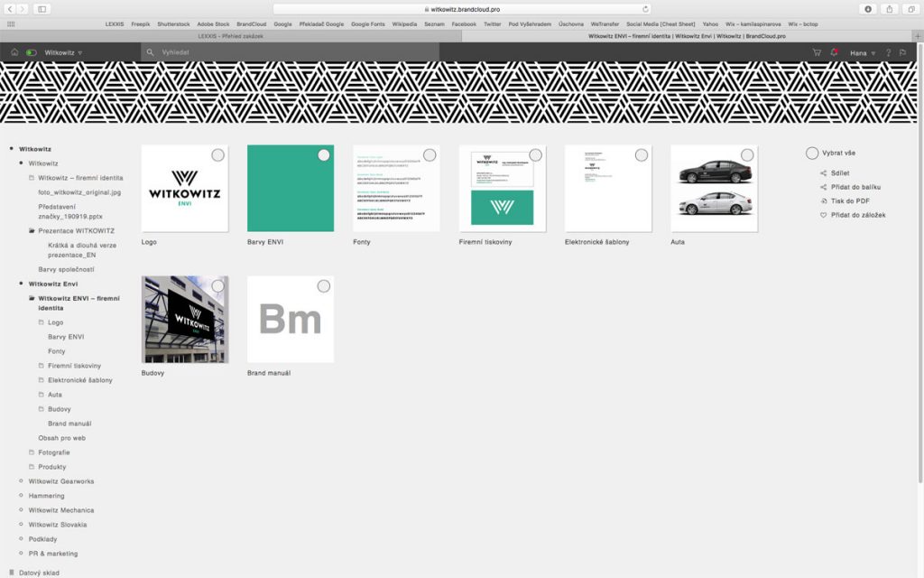Open Obsah pro web in the tree
This screenshot has height=578, width=924.
(x=62, y=438)
